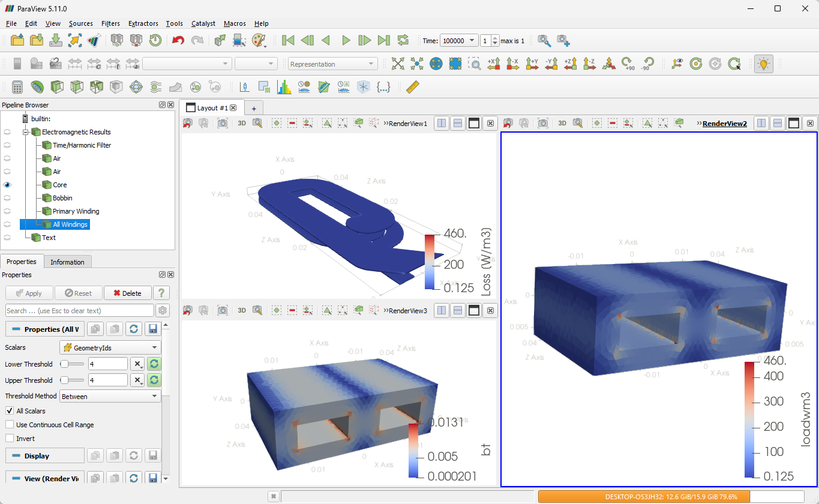Jump to the last frame
Image resolution: width=819 pixels, height=504 pixels.
(x=384, y=40)
